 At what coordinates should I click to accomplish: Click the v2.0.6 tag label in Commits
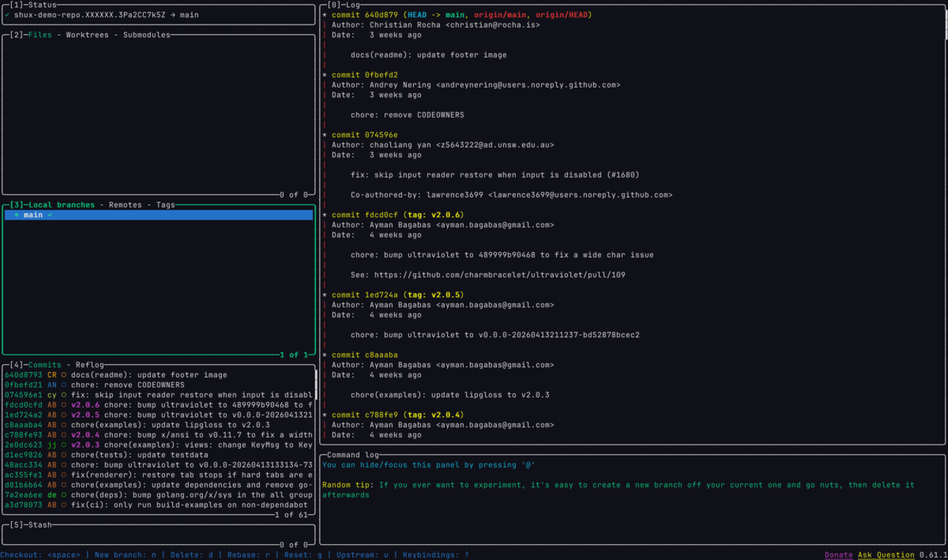[85, 404]
